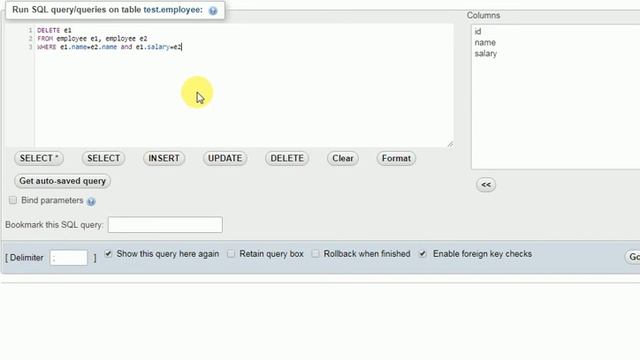
Task: Clear the SQL query box
Action: pos(342,158)
